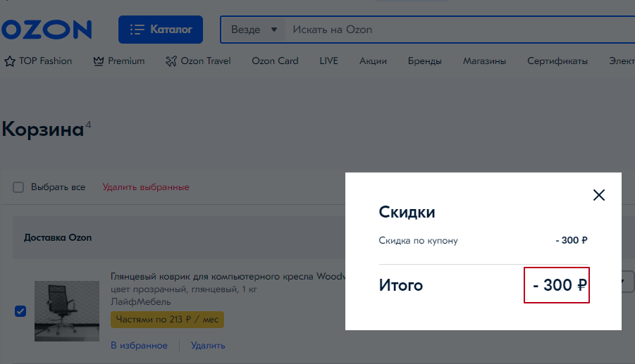Uncheck the chair mat item checkbox
The height and width of the screenshot is (364, 635).
pos(20,311)
